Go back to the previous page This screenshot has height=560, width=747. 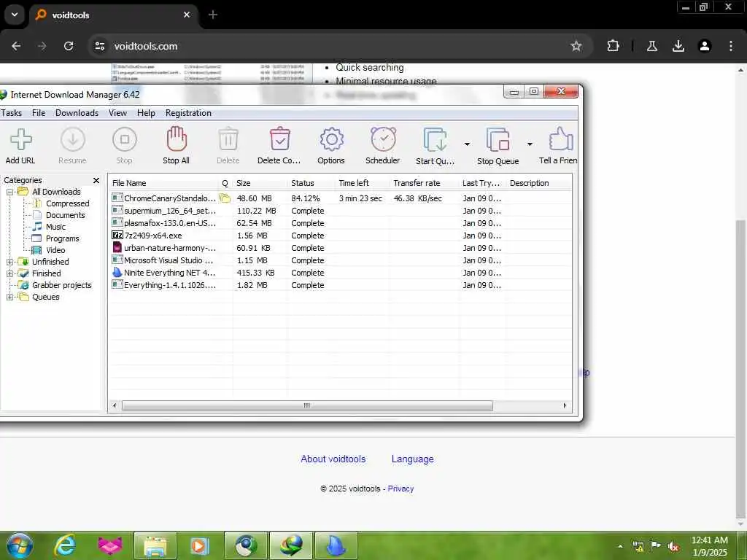pyautogui.click(x=16, y=46)
